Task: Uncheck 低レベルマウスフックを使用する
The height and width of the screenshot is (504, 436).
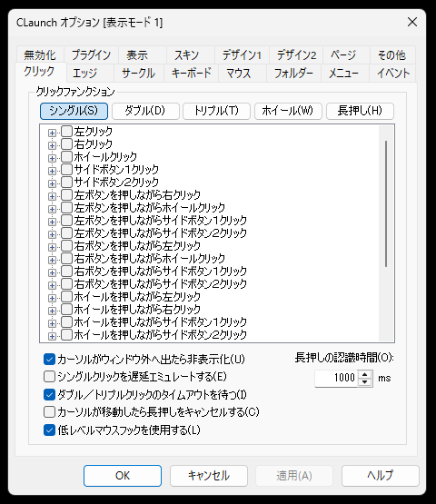Action: click(x=49, y=430)
